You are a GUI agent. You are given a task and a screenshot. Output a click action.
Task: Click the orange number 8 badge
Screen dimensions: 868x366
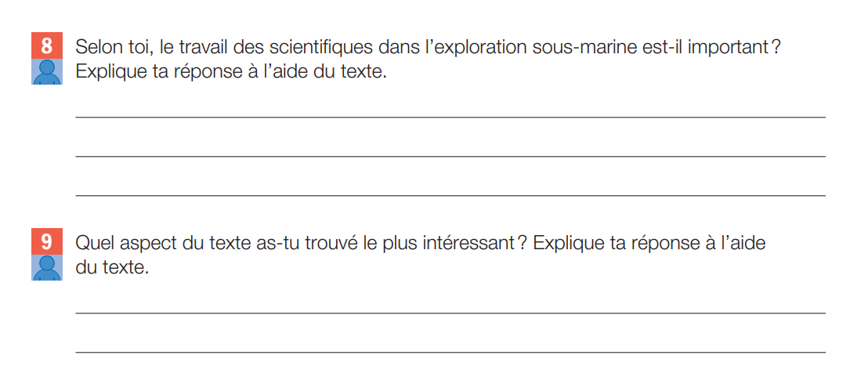pos(46,46)
